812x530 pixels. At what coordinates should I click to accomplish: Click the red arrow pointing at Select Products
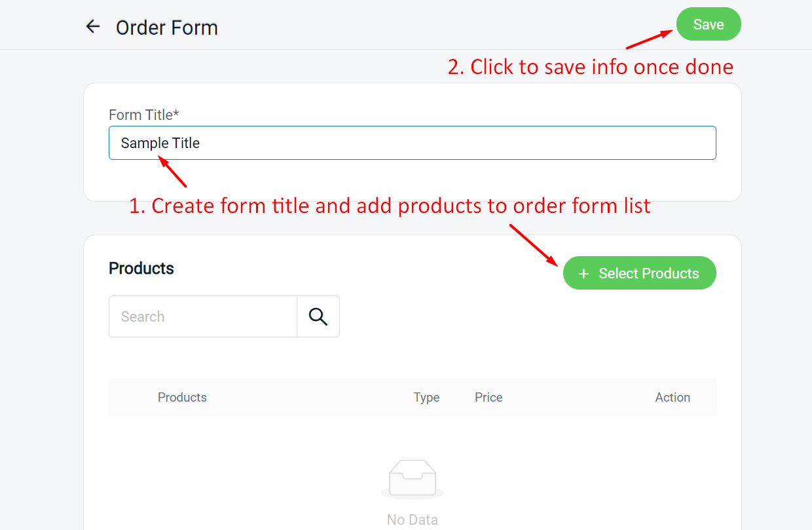tap(534, 244)
